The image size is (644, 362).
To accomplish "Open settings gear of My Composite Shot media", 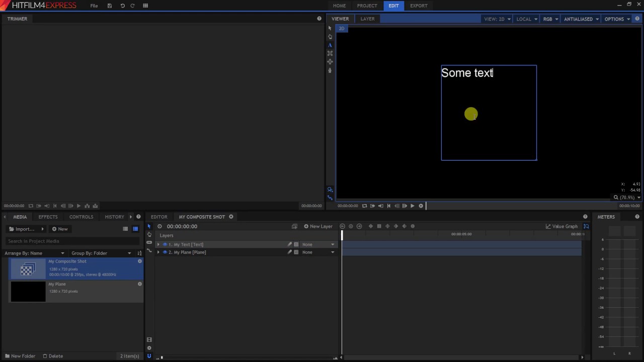I will (x=140, y=261).
